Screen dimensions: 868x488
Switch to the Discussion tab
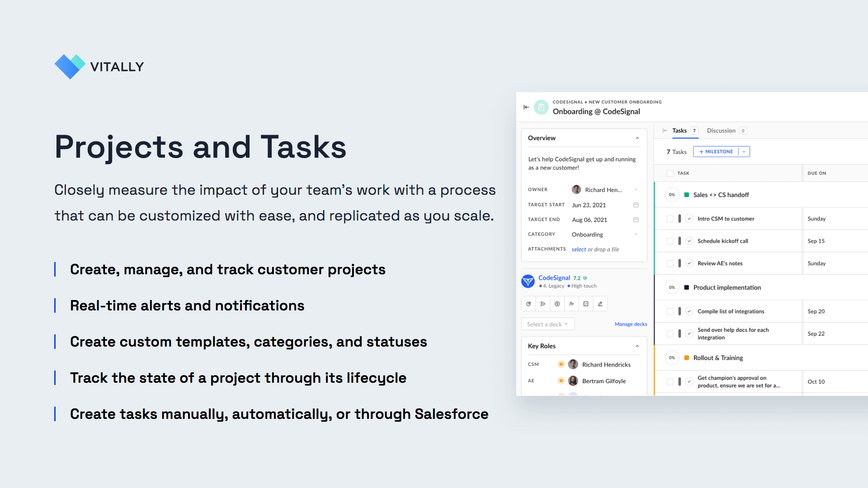726,131
